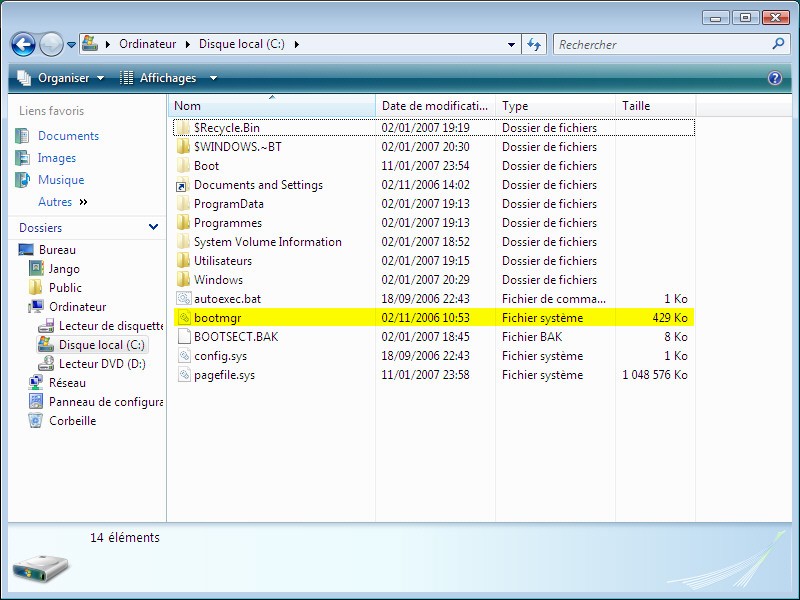Sort files by the Type column
The image size is (800, 600).
[x=555, y=106]
